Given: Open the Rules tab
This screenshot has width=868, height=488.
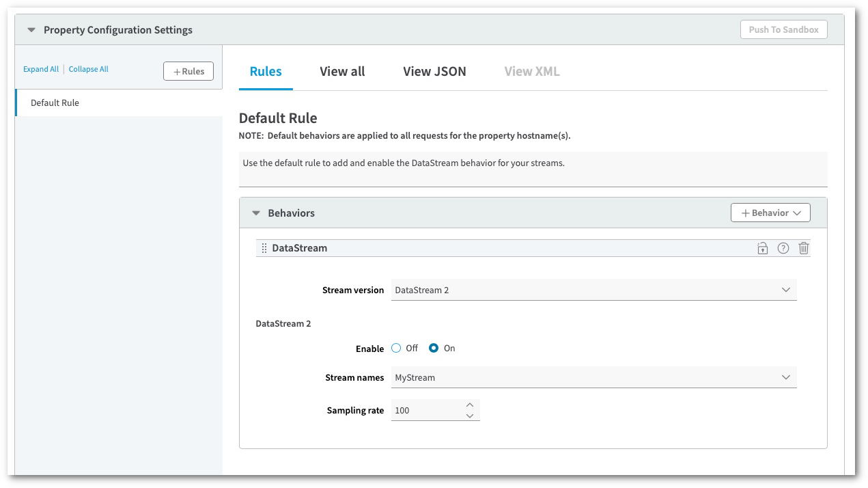Looking at the screenshot, I should [x=266, y=72].
